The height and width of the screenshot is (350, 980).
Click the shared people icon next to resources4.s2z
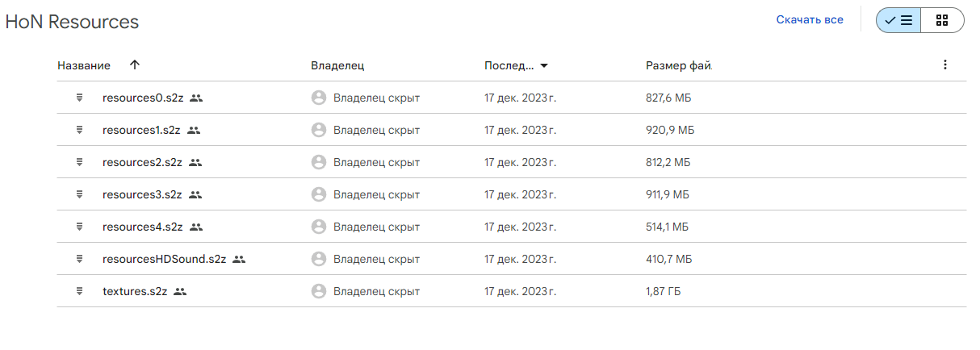pyautogui.click(x=195, y=227)
